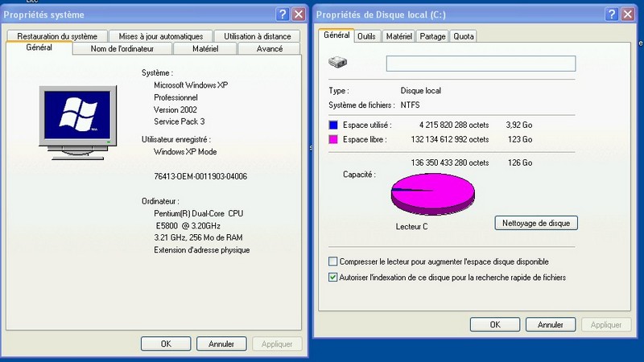Click the drive label text field
The image size is (644, 362).
(x=481, y=64)
